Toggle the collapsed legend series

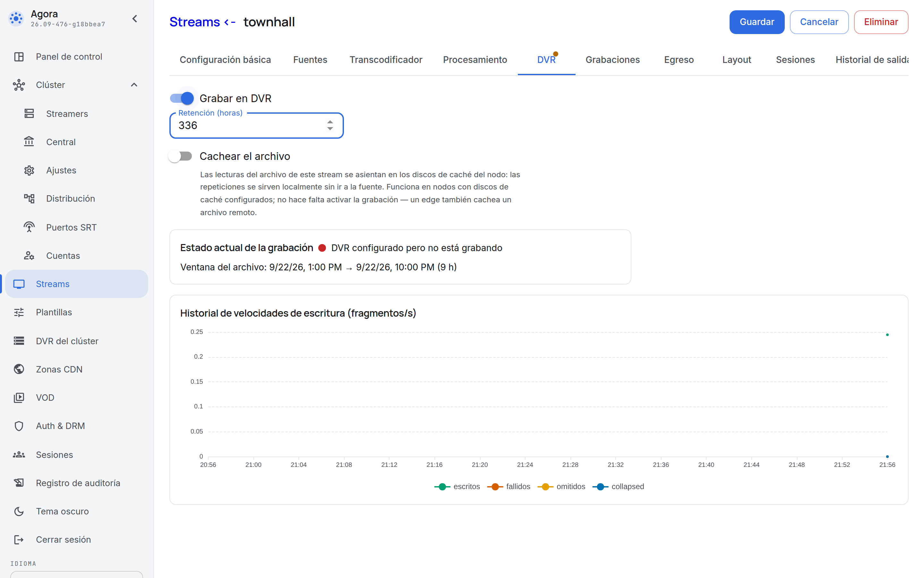[618, 486]
